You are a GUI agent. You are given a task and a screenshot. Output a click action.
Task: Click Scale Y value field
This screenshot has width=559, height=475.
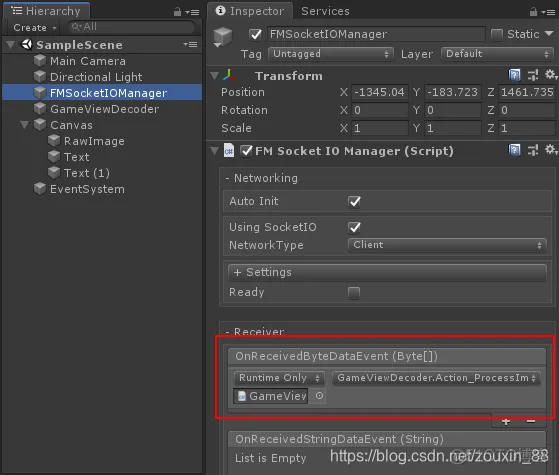[x=452, y=128]
